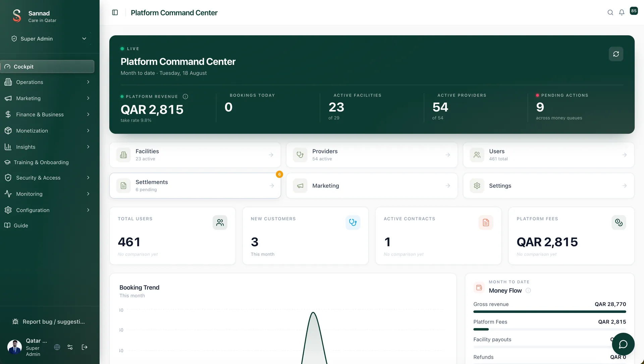Click the Total Users people icon

pos(220,222)
